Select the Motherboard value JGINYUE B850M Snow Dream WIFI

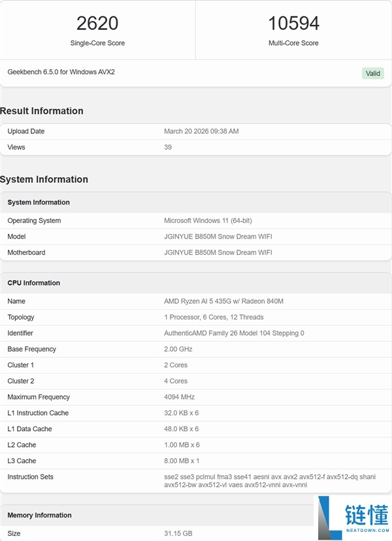(x=218, y=252)
